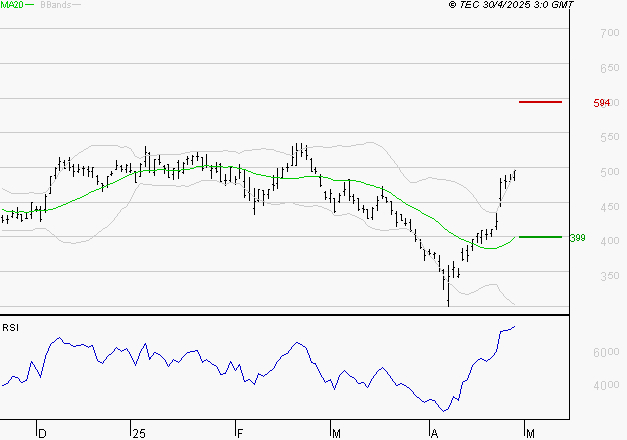The image size is (627, 440).
Task: Select the red 594 price label
Action: (601, 103)
